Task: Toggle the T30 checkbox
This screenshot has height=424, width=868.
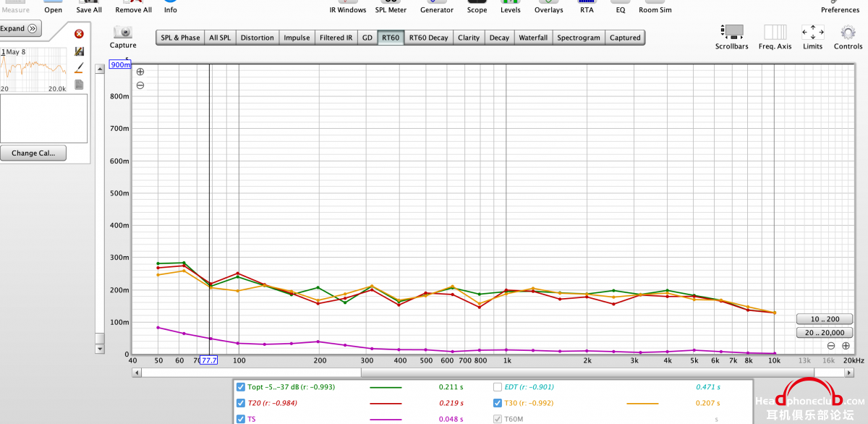Action: pos(498,403)
